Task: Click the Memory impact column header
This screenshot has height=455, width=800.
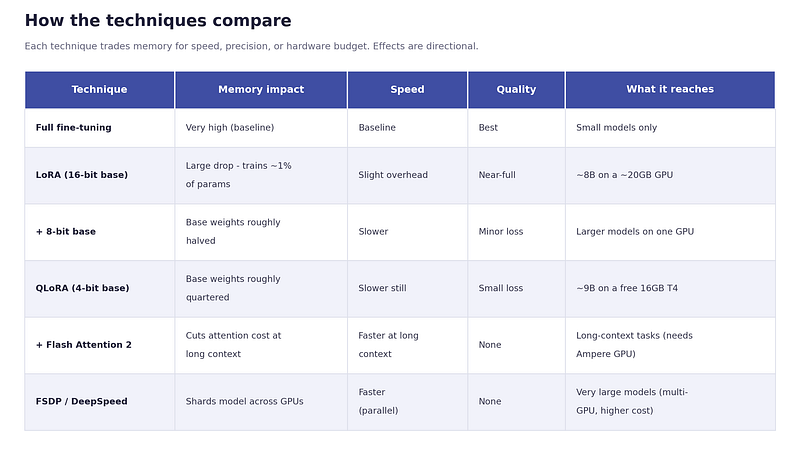Action: 261,90
